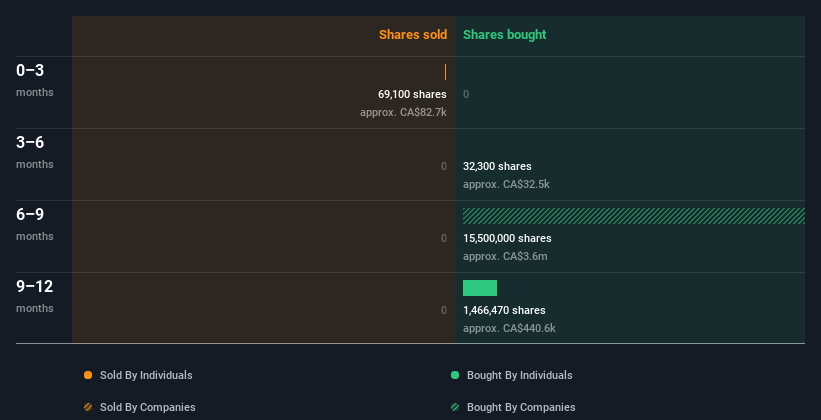Select the Bought By Companies legend label

(x=521, y=407)
